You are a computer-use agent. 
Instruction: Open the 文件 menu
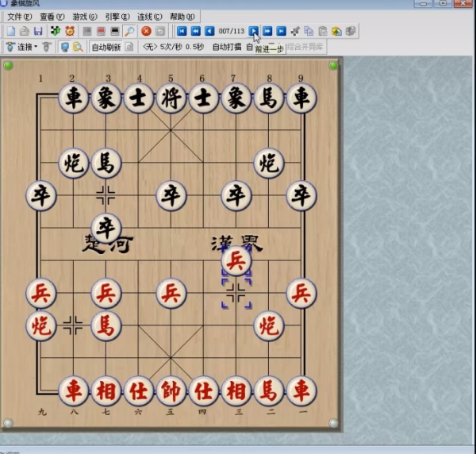pos(20,16)
